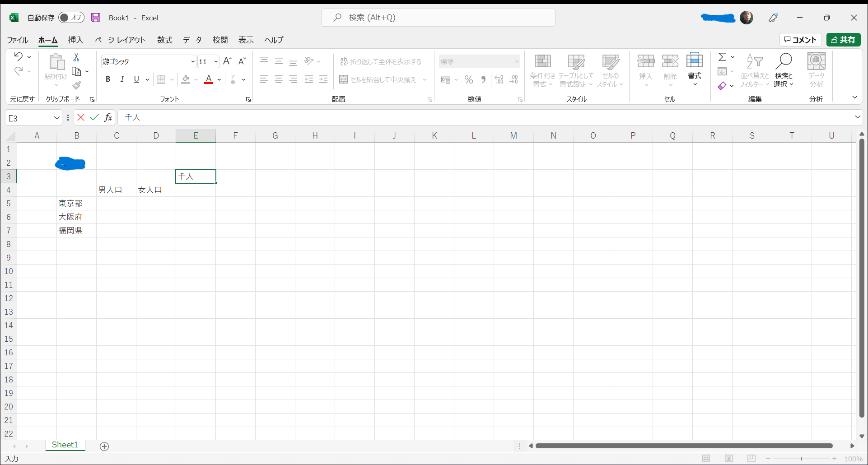Add a new sheet with plus icon
The height and width of the screenshot is (465, 868).
(x=104, y=446)
